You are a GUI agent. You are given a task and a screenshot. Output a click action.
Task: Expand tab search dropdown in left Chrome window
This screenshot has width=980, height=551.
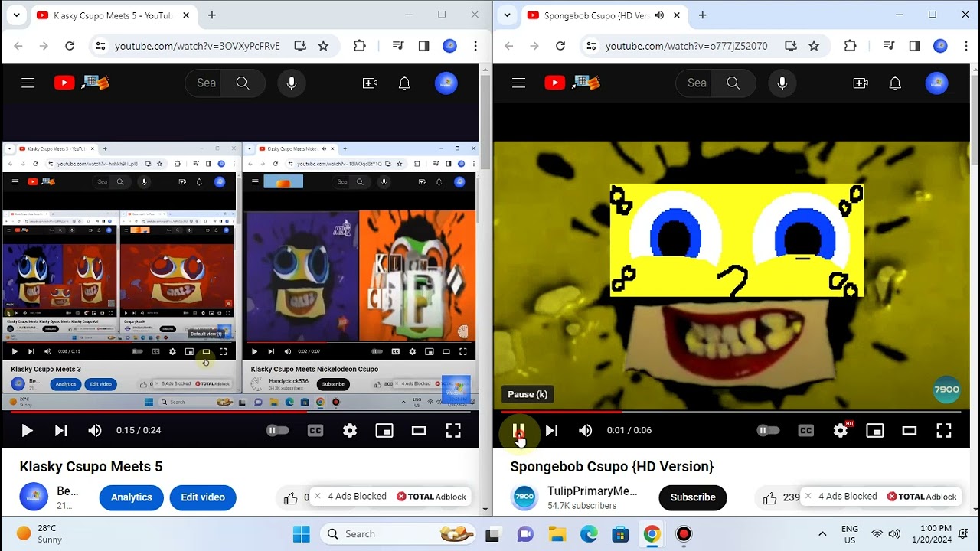pyautogui.click(x=16, y=15)
